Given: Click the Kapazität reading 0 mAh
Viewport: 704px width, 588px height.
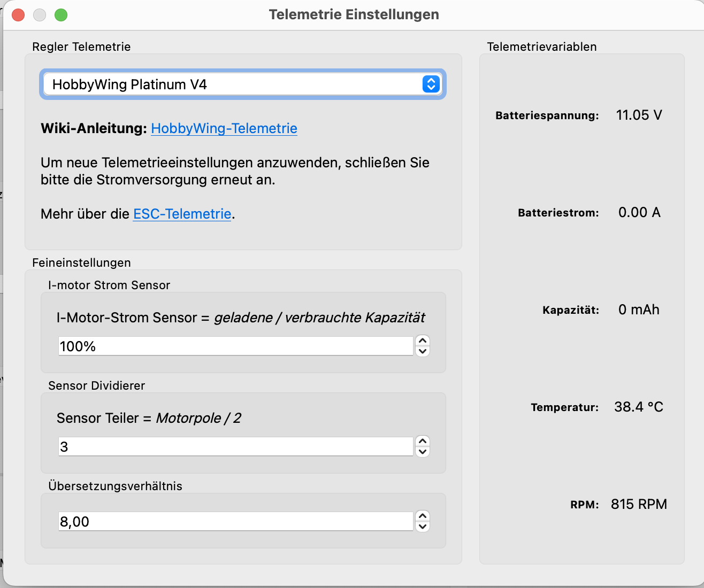Looking at the screenshot, I should pyautogui.click(x=639, y=310).
